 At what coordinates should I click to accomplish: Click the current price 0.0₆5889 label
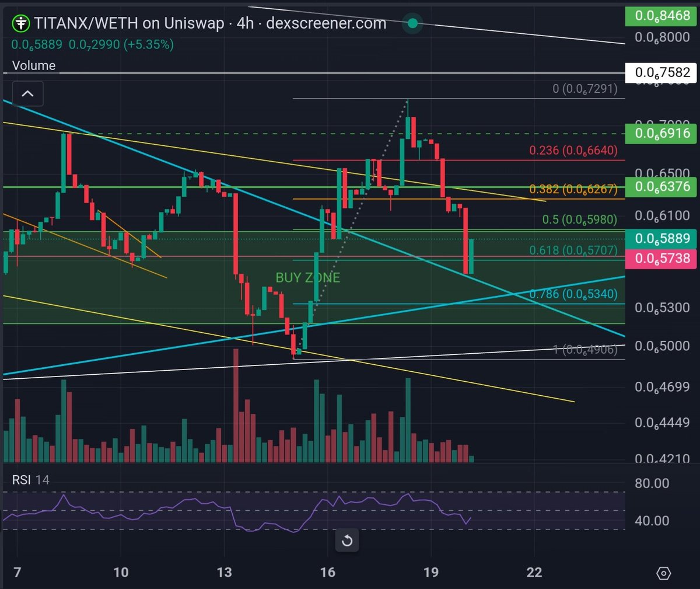pos(661,238)
